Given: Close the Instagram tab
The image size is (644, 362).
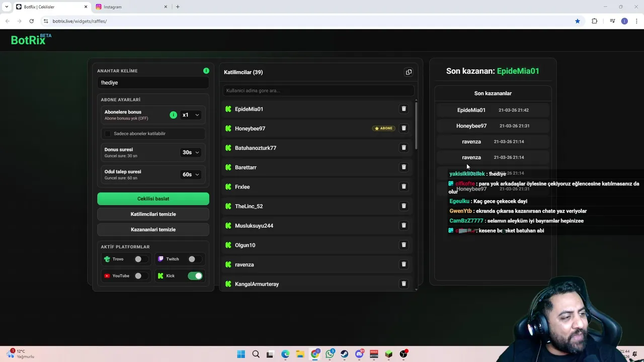Looking at the screenshot, I should coord(166,7).
